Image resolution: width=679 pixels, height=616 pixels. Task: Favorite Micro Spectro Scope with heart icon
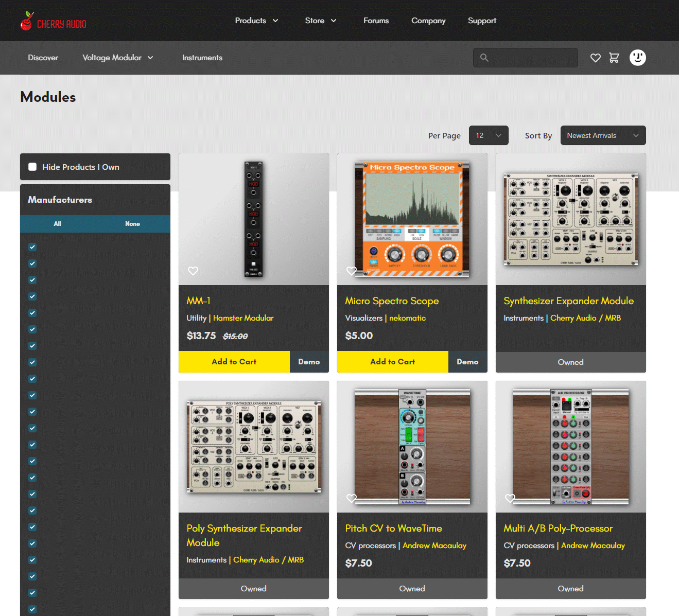point(352,271)
